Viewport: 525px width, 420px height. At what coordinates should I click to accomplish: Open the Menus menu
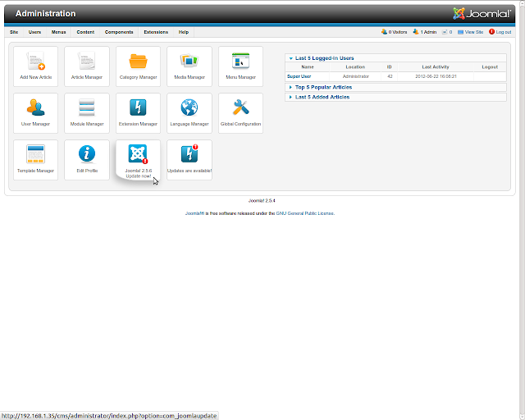[58, 32]
